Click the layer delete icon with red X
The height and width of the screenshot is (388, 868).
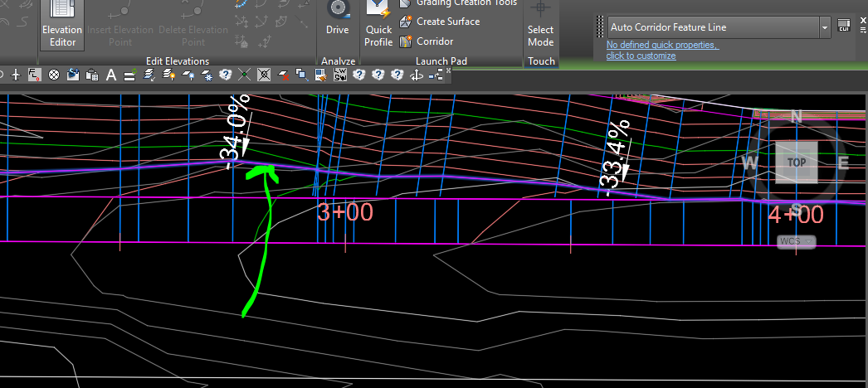(284, 75)
